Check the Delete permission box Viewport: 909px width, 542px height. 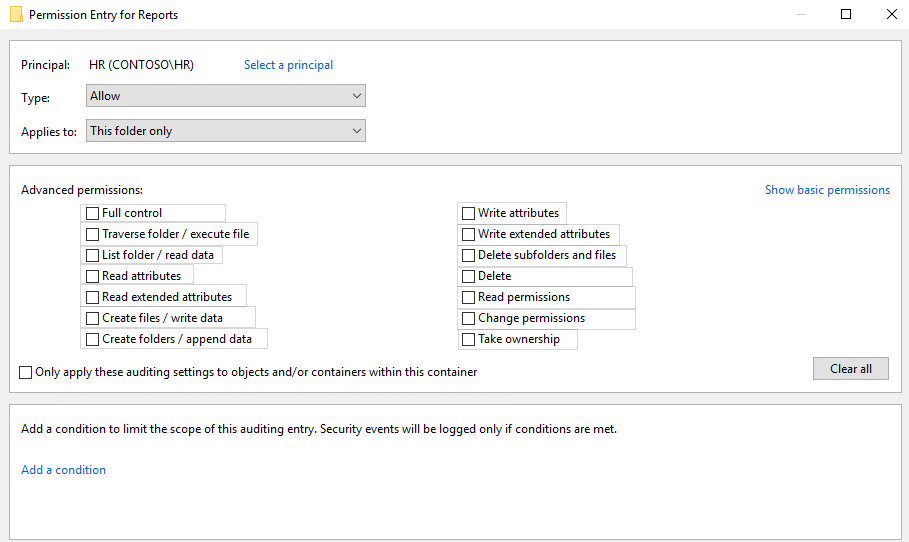[x=468, y=276]
